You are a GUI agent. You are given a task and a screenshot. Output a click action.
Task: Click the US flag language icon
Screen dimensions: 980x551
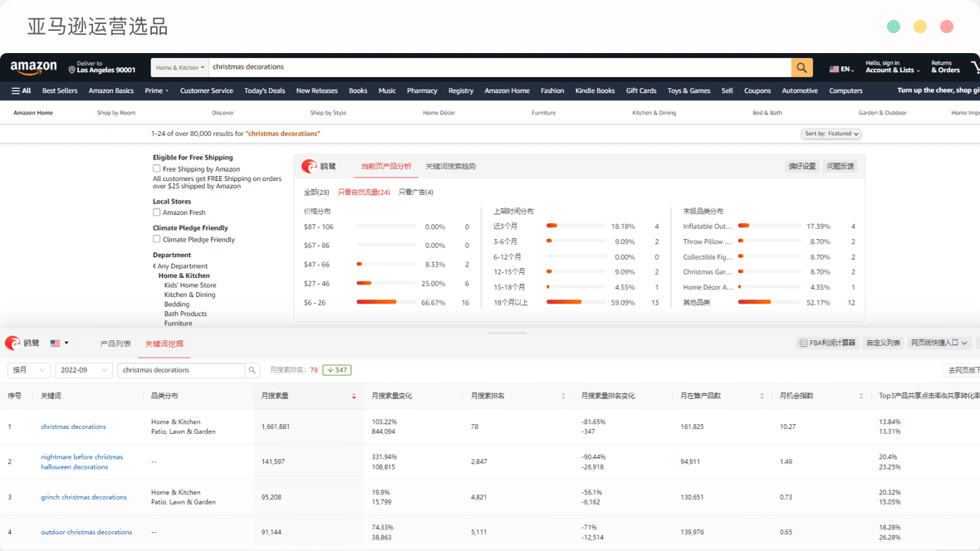[834, 70]
